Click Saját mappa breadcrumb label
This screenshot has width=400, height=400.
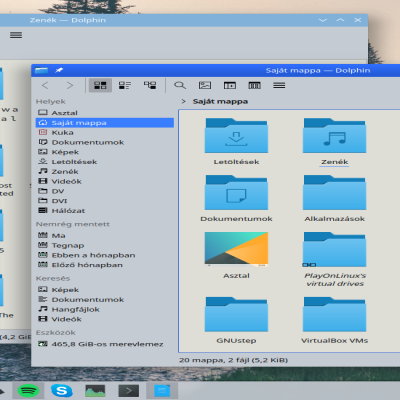(x=220, y=101)
